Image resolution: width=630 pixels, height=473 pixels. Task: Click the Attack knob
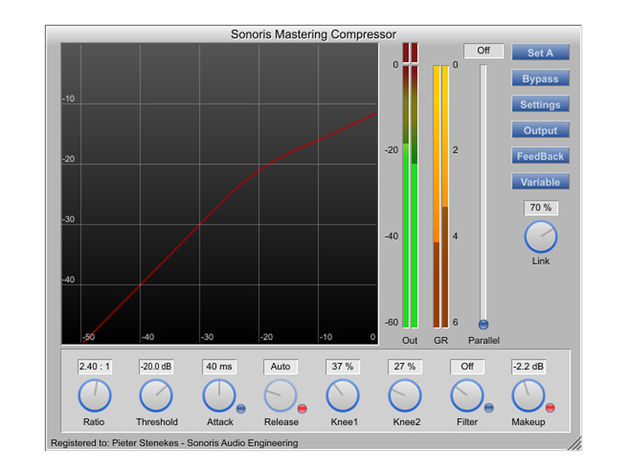tap(219, 395)
